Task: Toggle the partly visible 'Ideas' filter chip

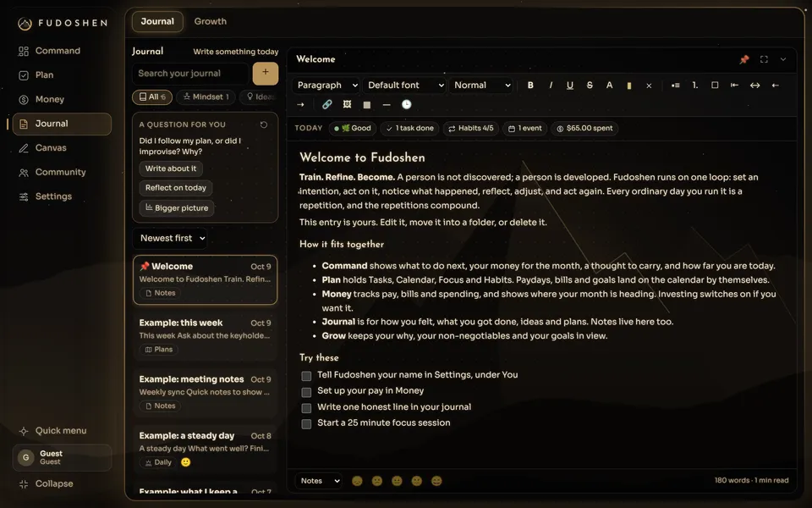Action: tap(260, 97)
